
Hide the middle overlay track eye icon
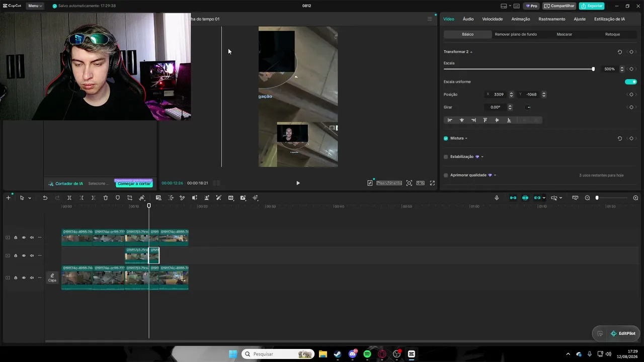[x=24, y=255]
